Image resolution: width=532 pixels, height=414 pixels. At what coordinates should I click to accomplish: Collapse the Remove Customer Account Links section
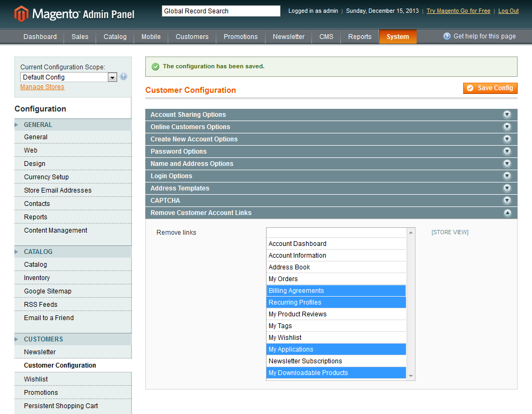click(x=331, y=213)
